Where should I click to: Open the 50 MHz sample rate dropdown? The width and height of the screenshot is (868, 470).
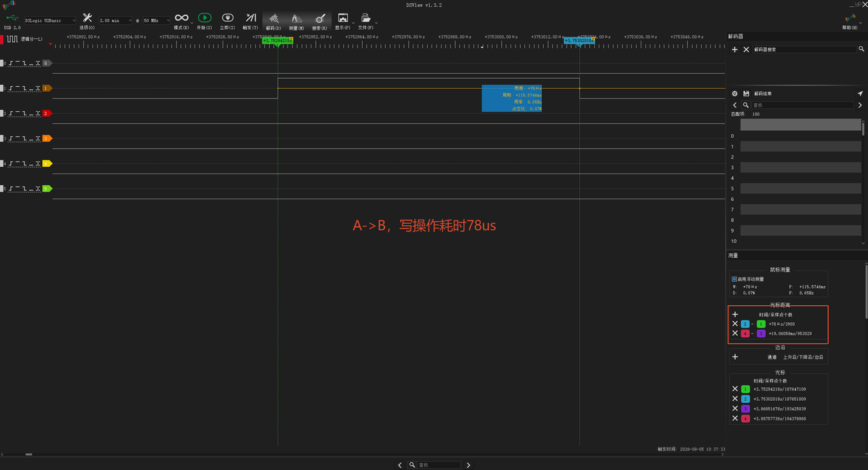(157, 20)
